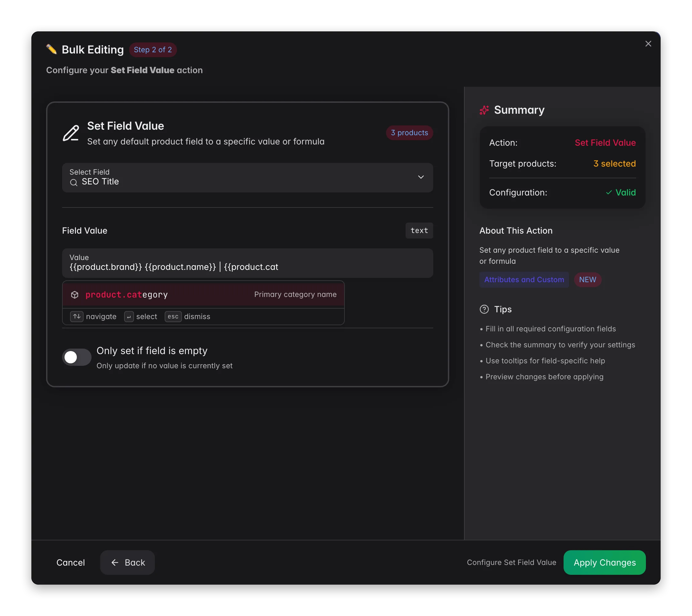The width and height of the screenshot is (692, 616).
Task: Click the 3 products badge
Action: point(409,133)
